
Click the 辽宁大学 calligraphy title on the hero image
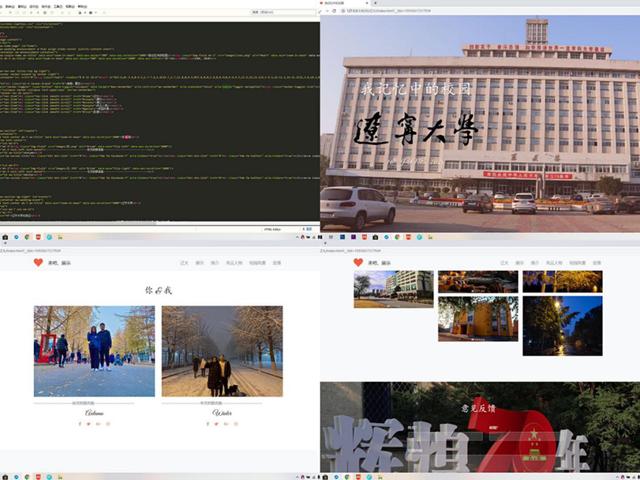coord(416,131)
